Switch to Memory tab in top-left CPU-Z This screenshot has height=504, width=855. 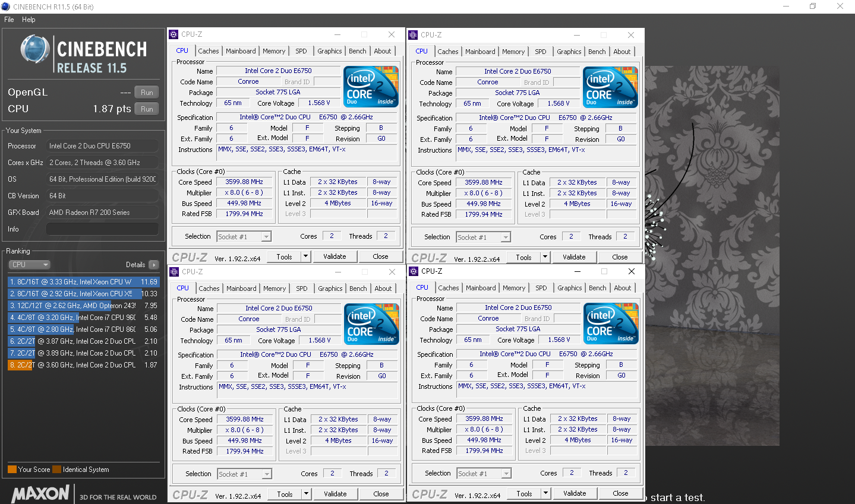click(x=274, y=51)
